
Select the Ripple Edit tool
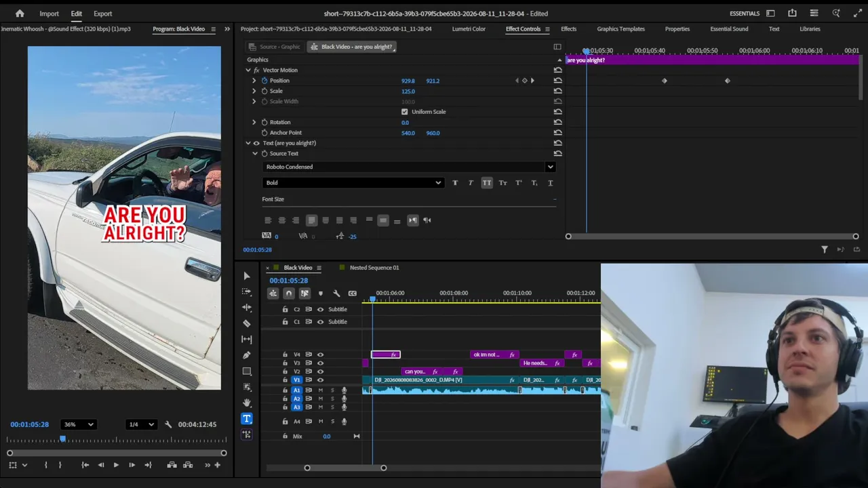(247, 308)
